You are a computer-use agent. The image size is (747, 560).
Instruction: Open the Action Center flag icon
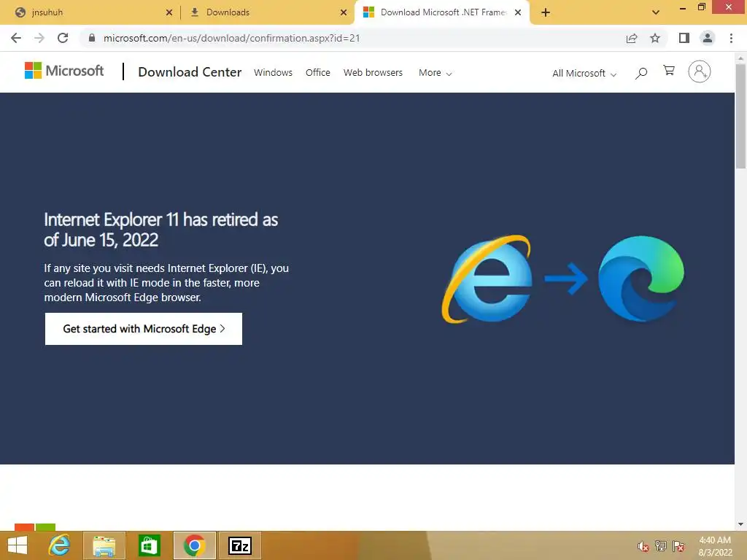[678, 546]
